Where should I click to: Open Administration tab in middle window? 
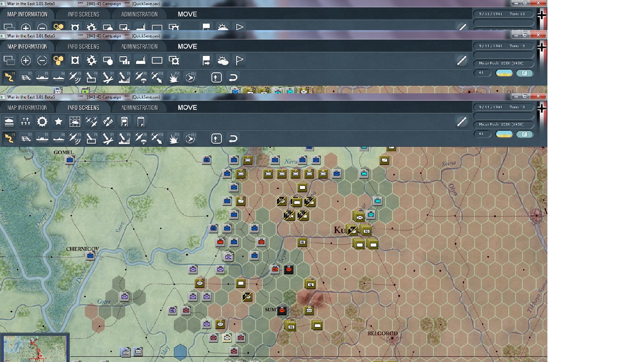140,47
